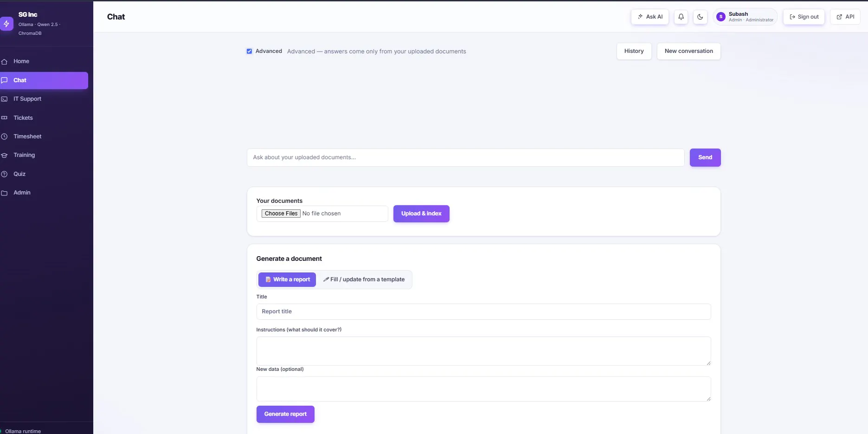Click the Ask AI button
Viewport: 868px width, 434px height.
(650, 17)
